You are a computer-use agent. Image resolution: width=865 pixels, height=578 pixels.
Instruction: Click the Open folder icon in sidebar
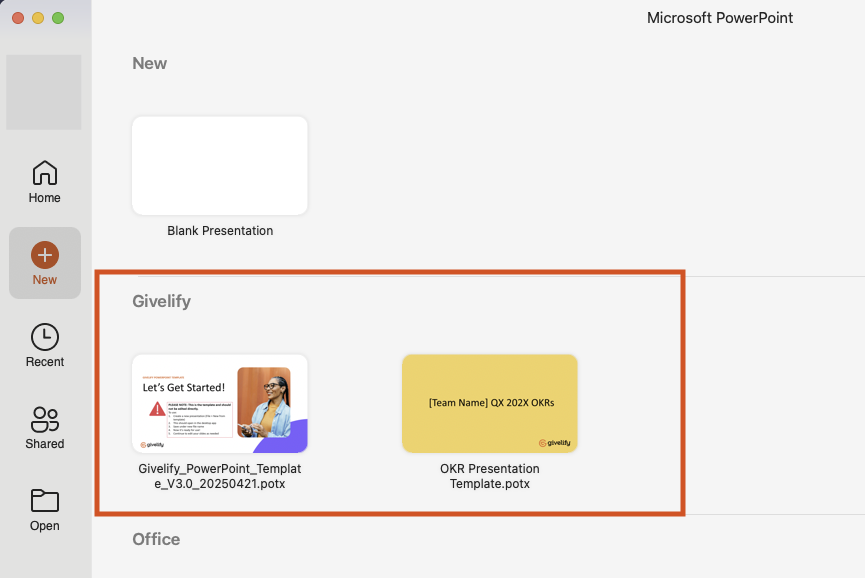point(45,500)
